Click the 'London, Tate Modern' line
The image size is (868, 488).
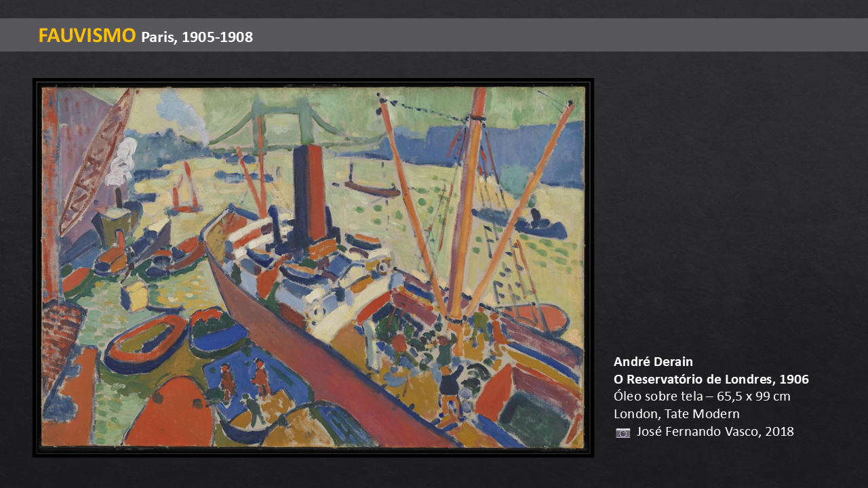[x=676, y=413]
